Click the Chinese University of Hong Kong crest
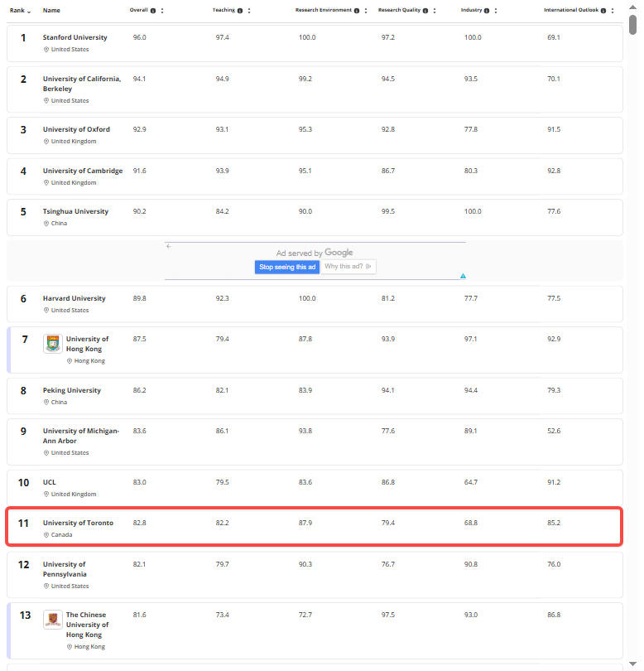 52,620
